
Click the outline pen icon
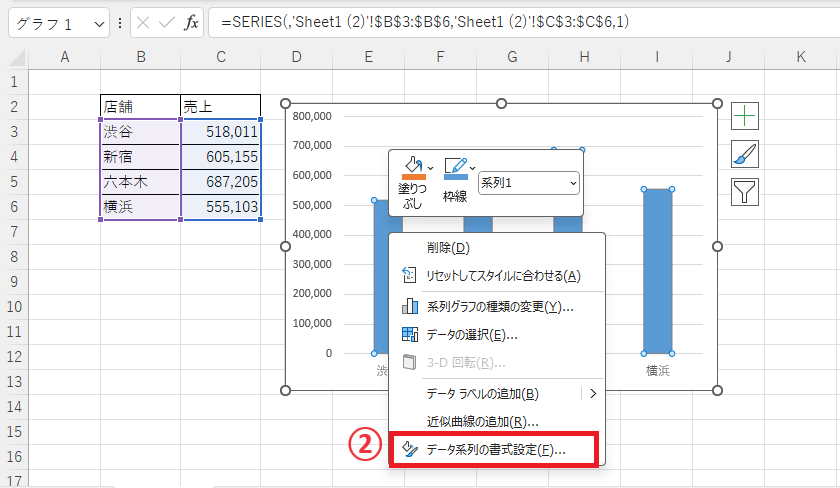click(455, 168)
